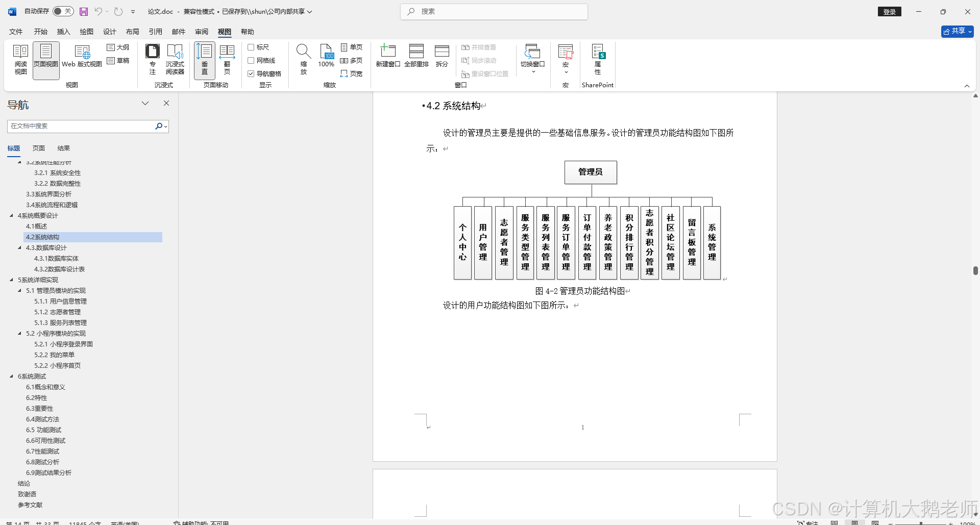Uncheck the Navigation Pane checkbox (导航窗格)
This screenshot has height=525, width=980.
point(251,73)
